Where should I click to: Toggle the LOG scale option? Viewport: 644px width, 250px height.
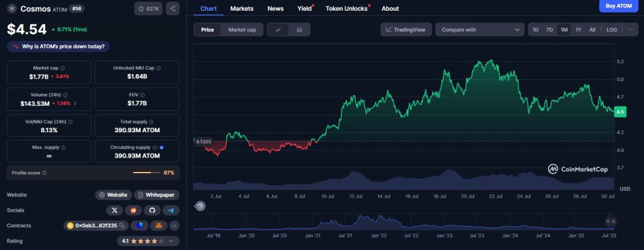pyautogui.click(x=612, y=30)
